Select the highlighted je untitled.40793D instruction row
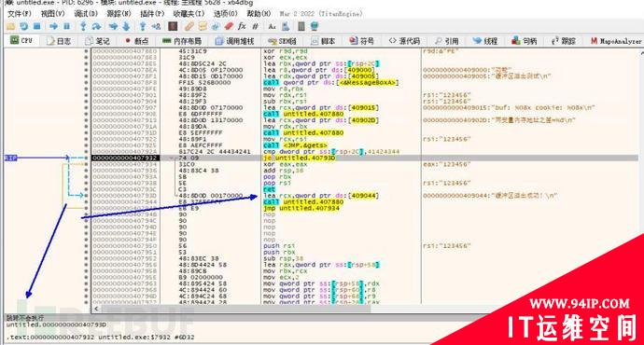This screenshot has height=345, width=644. (365, 158)
